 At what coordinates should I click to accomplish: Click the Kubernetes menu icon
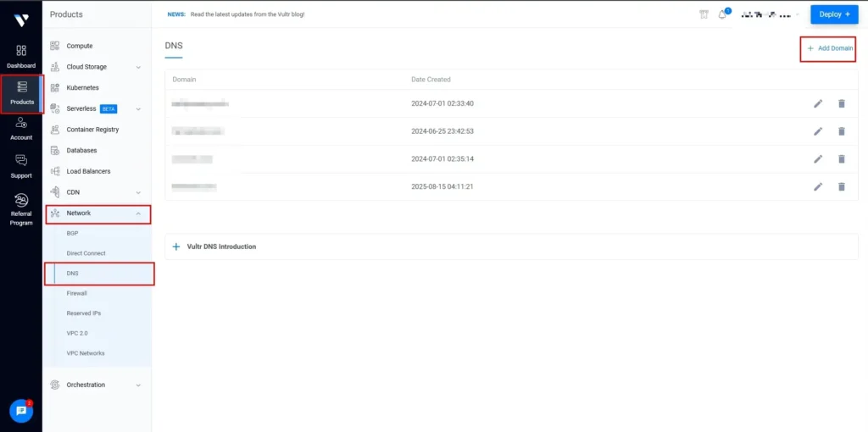click(x=55, y=87)
